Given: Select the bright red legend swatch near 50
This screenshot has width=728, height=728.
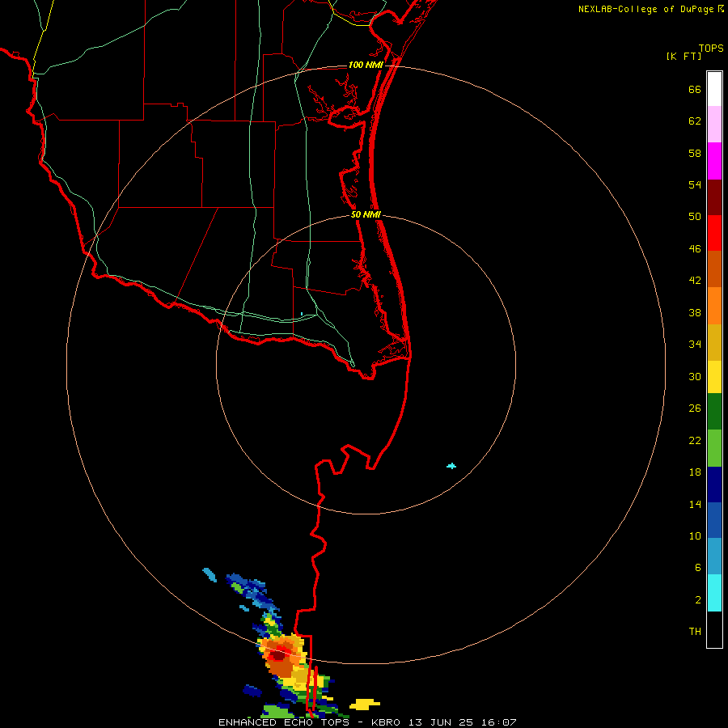Looking at the screenshot, I should pos(714,233).
